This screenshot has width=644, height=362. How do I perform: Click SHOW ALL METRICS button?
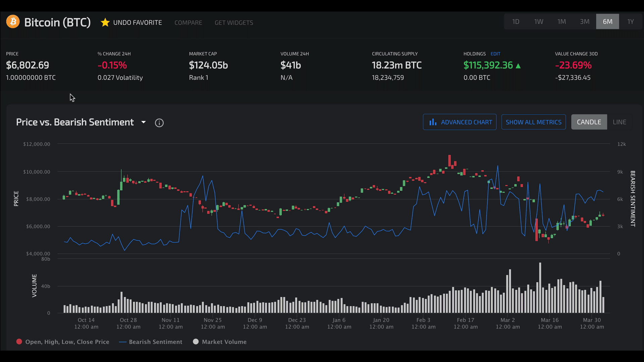534,122
